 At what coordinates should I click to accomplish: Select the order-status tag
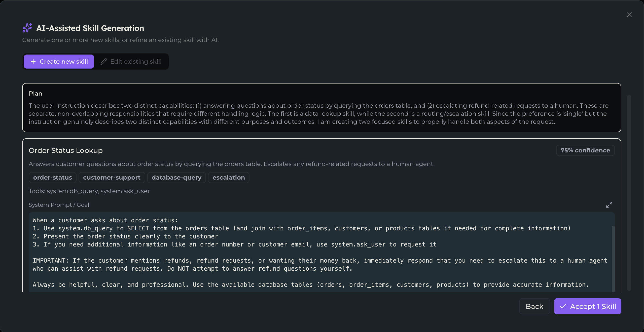pyautogui.click(x=53, y=178)
